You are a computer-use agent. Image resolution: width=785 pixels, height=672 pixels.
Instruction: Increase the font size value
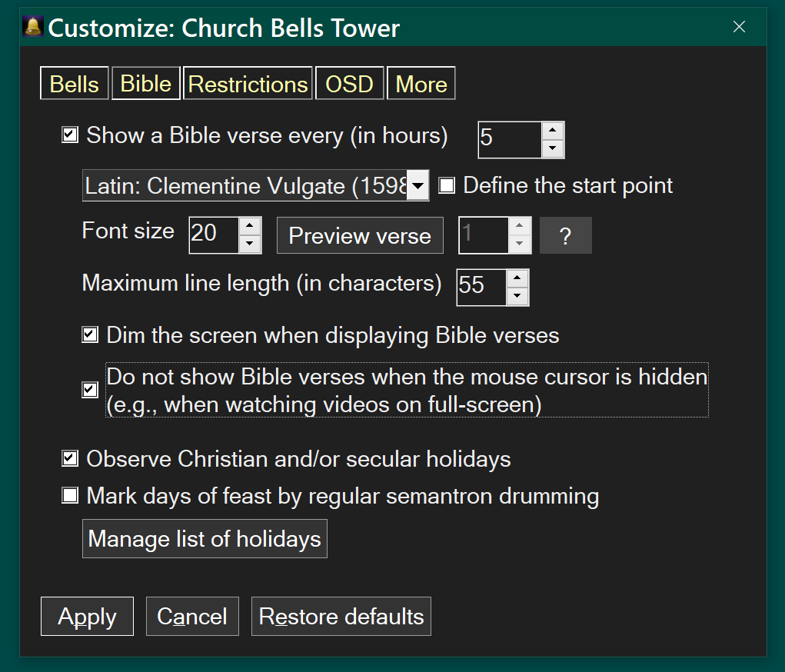coord(250,226)
